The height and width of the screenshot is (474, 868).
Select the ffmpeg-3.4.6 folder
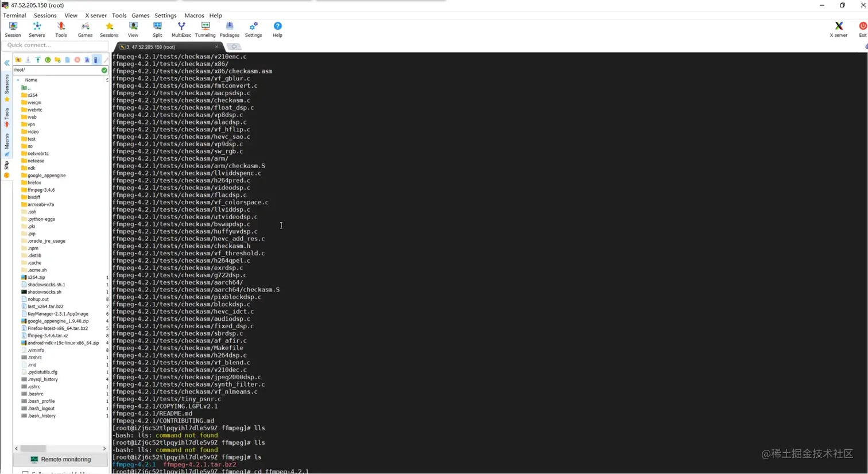(x=38, y=190)
